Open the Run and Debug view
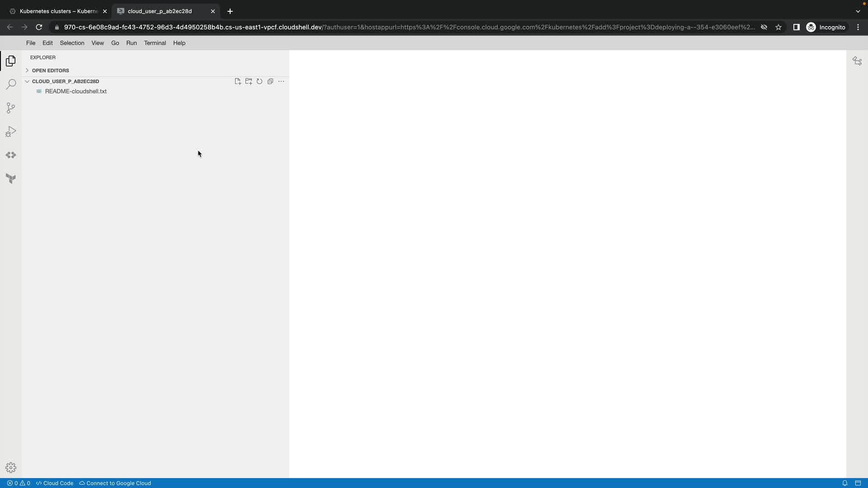The width and height of the screenshot is (868, 488). tap(11, 131)
